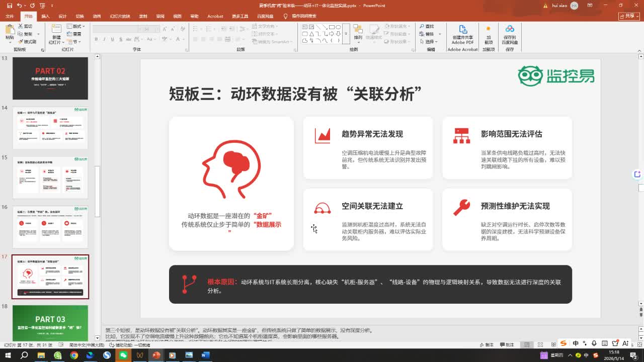644x362 pixels.
Task: Click the Undo arrow icon
Action: 19,6
